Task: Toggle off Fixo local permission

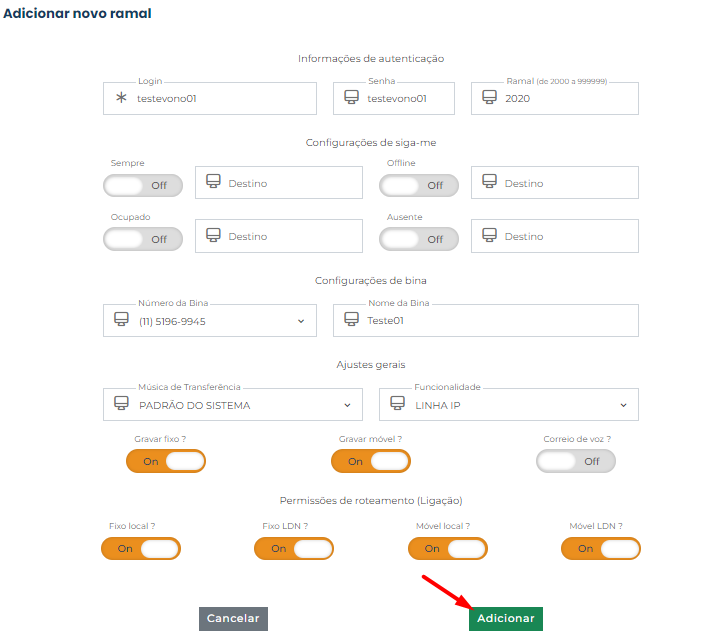Action: (141, 548)
